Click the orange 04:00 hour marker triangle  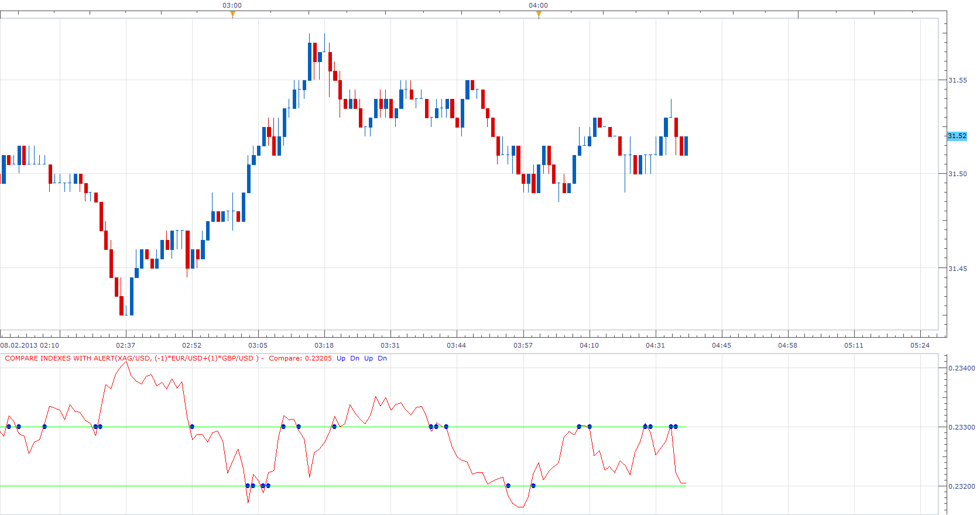click(539, 15)
